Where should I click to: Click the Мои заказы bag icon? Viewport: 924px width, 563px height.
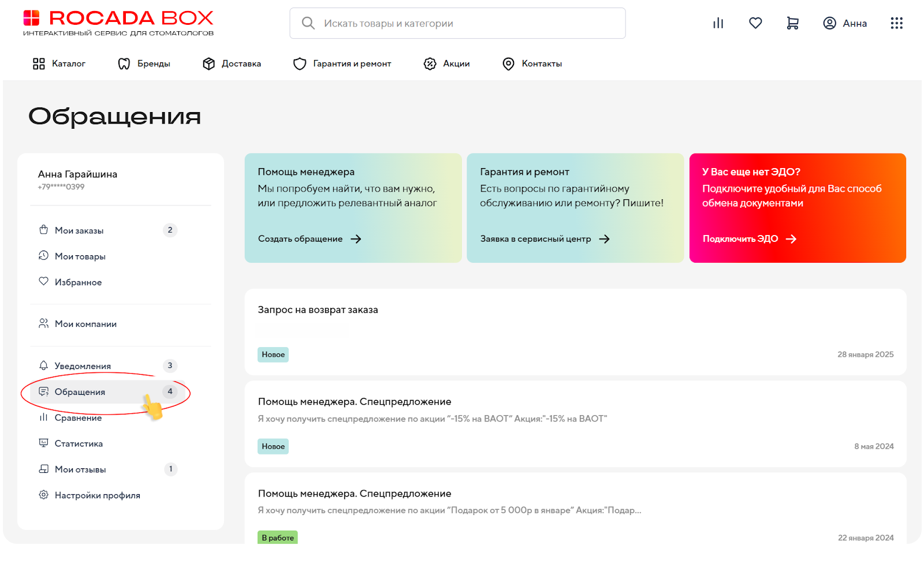coord(43,229)
